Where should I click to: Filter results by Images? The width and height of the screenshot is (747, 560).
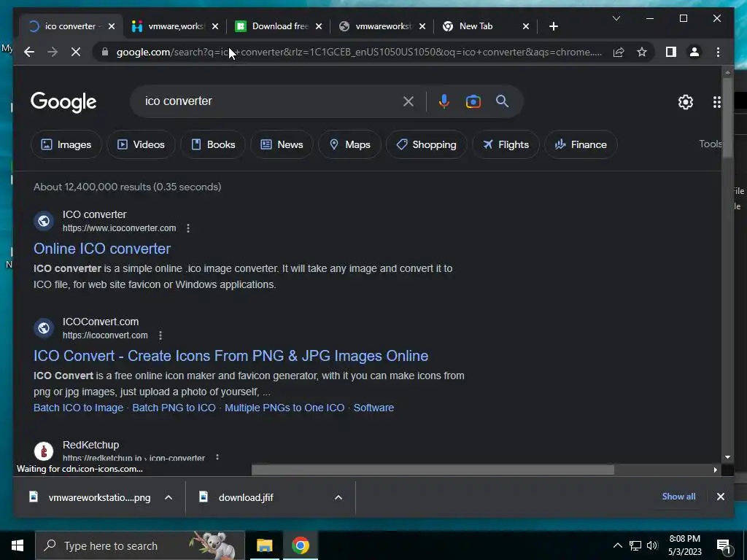tap(66, 144)
